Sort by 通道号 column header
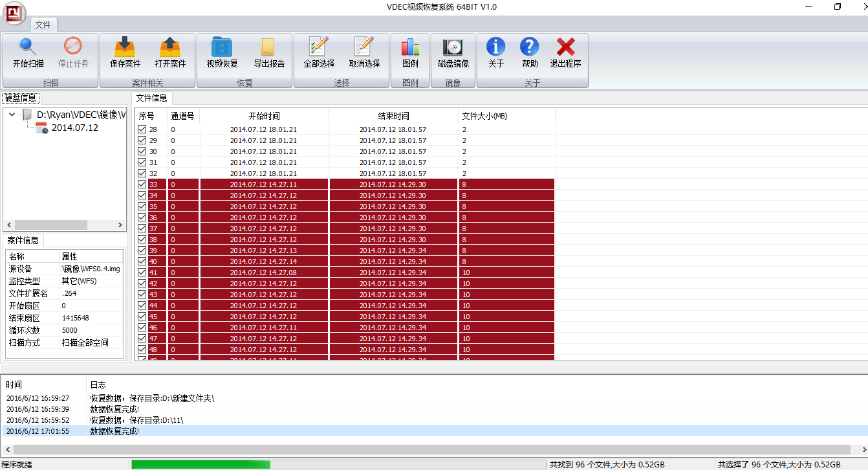 click(184, 116)
